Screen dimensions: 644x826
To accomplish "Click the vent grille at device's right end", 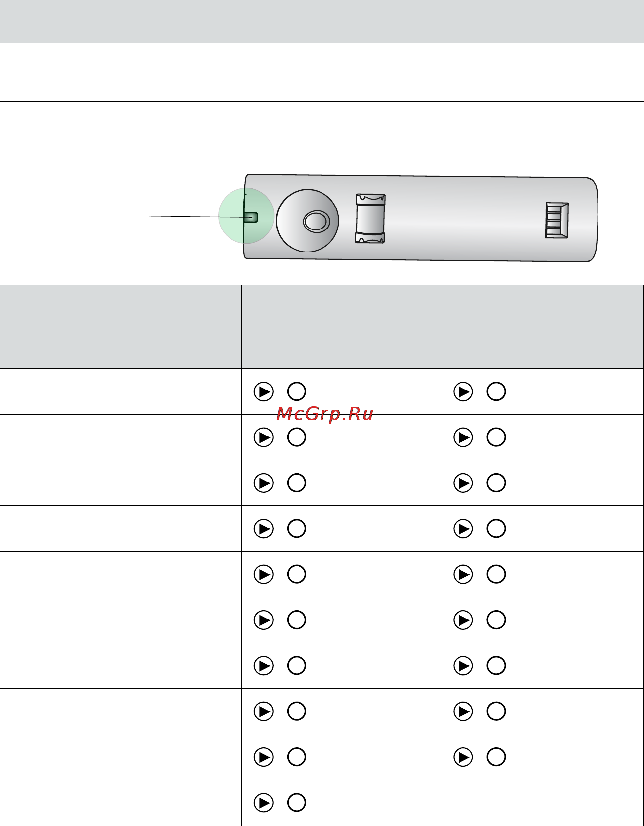I will click(557, 220).
